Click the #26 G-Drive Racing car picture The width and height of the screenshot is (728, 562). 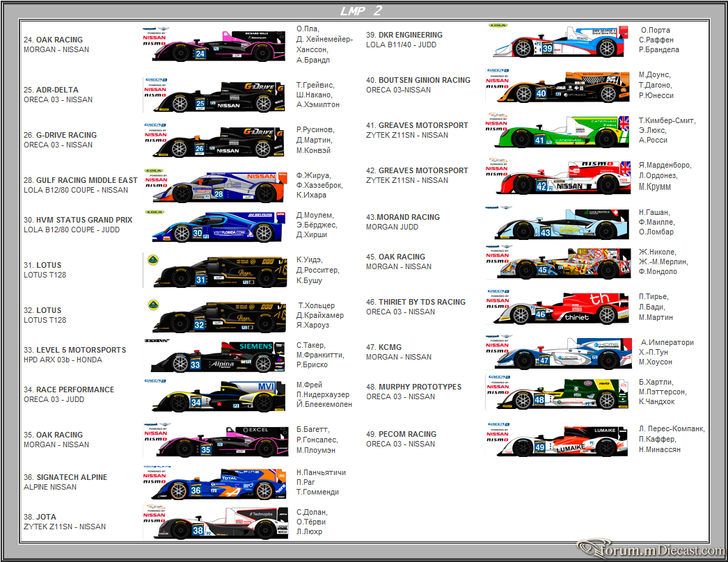219,142
